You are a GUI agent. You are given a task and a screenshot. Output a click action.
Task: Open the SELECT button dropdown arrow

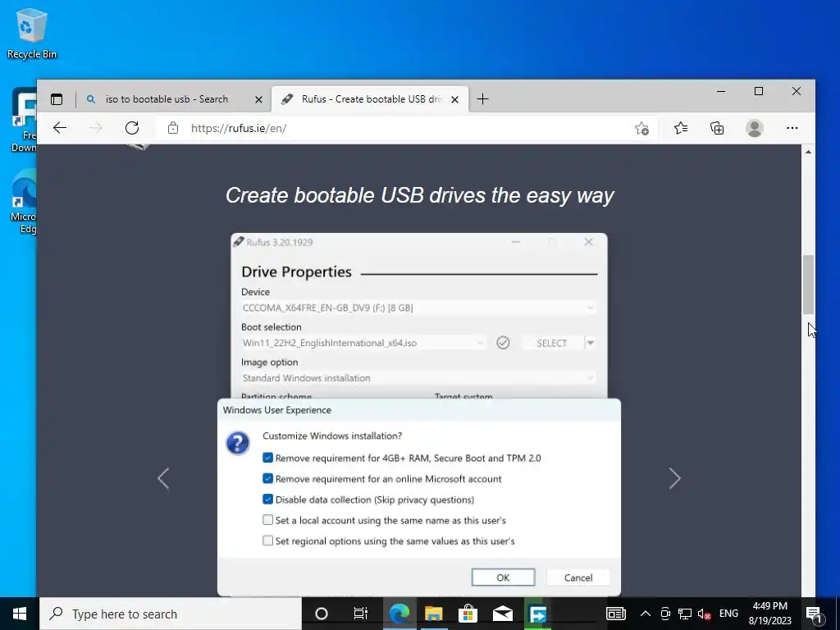(x=590, y=343)
